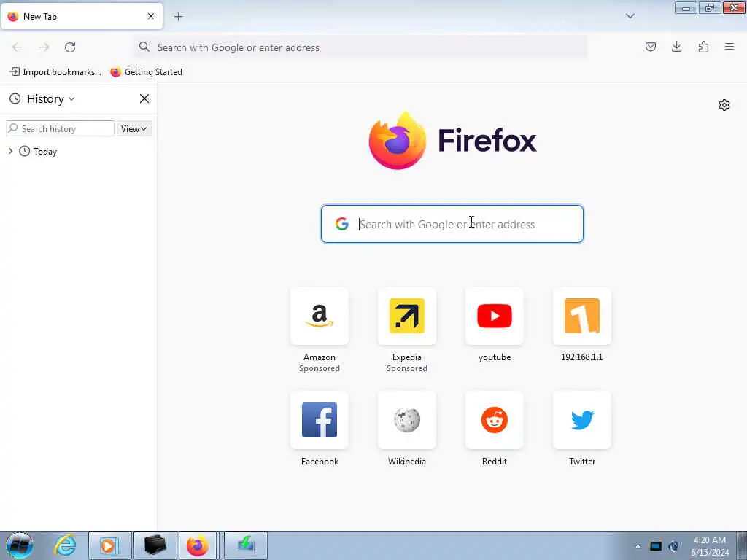Click the globe network tray icon

point(673,546)
